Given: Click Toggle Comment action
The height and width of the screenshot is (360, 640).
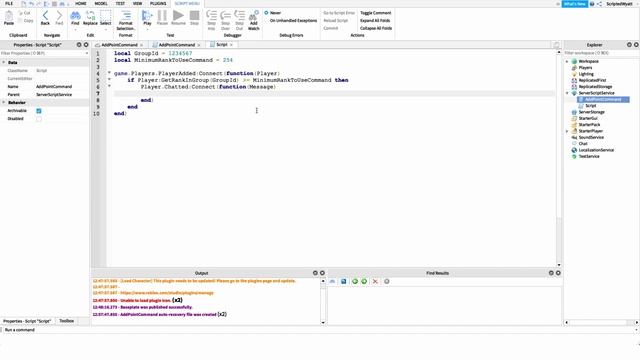Looking at the screenshot, I should click(x=376, y=13).
